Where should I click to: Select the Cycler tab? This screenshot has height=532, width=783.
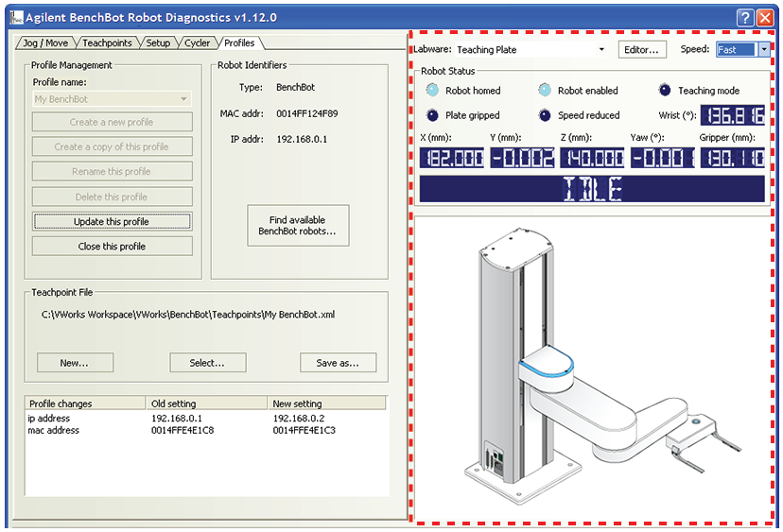tap(197, 43)
